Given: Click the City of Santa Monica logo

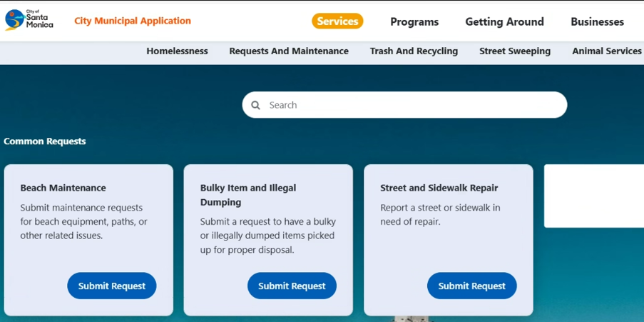Looking at the screenshot, I should click(29, 20).
